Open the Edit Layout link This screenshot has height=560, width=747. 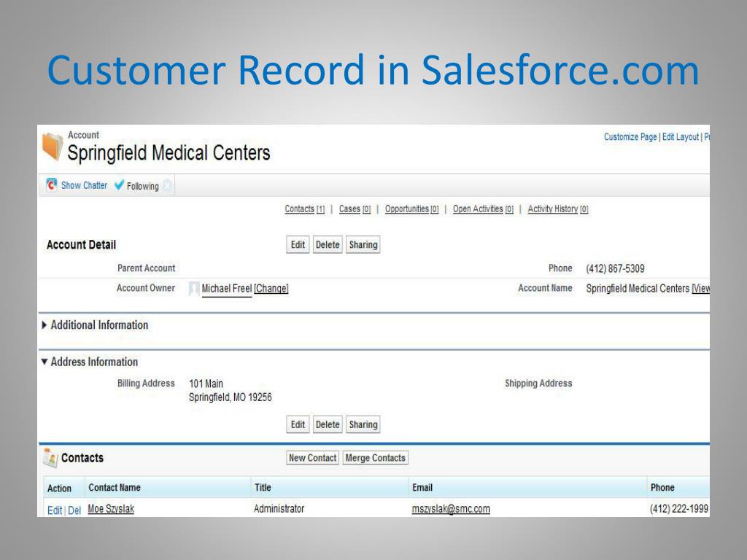681,137
